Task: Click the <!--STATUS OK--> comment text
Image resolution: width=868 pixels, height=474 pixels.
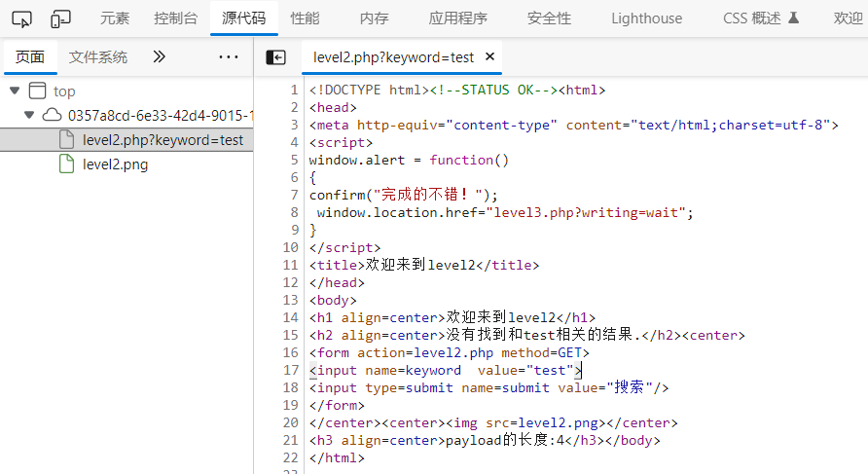Action: click(493, 90)
